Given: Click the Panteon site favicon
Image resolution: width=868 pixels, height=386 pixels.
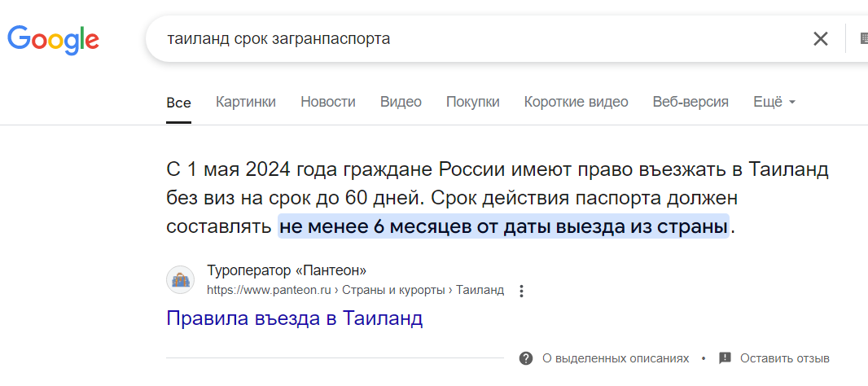Looking at the screenshot, I should point(180,280).
